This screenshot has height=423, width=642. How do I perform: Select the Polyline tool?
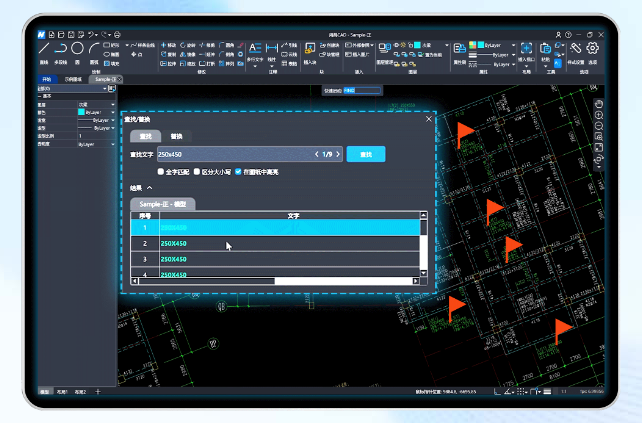[x=60, y=49]
